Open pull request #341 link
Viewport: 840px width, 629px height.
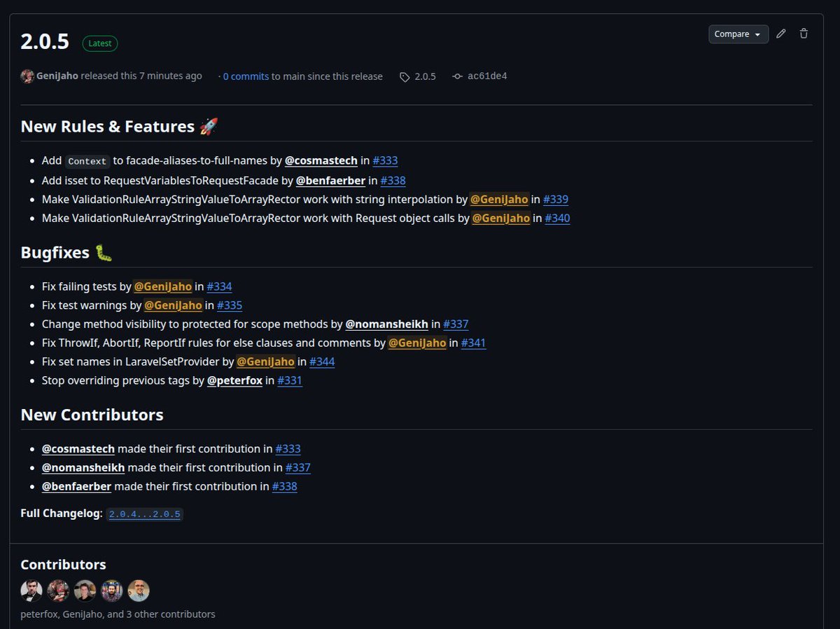point(473,343)
